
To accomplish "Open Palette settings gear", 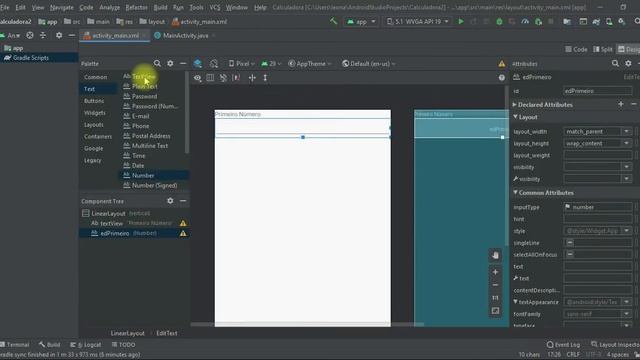I will (x=170, y=63).
